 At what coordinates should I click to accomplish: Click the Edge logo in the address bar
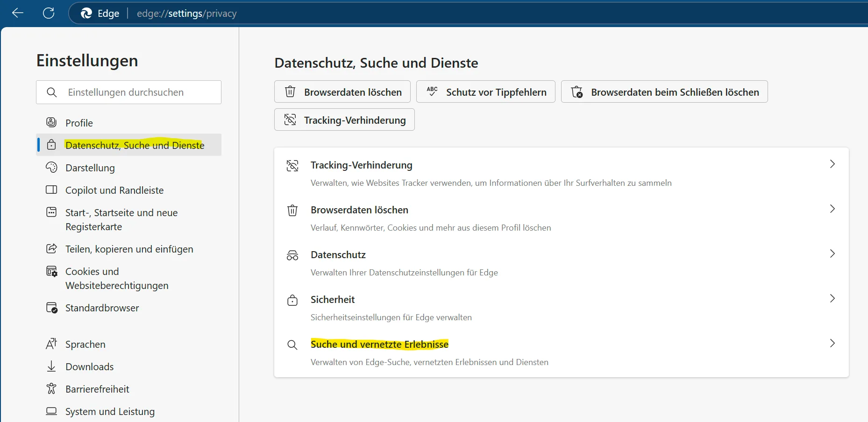[86, 14]
